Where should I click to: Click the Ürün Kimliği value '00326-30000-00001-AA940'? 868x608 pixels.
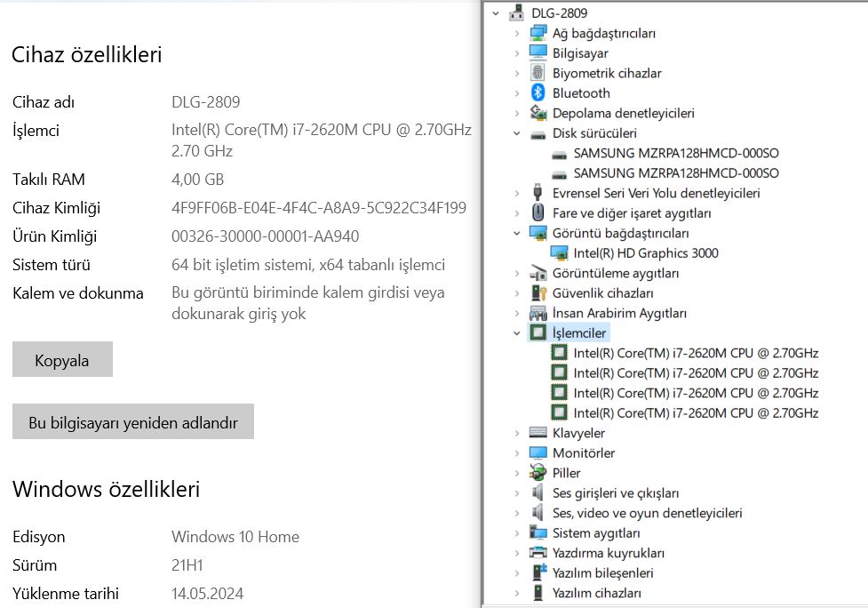[265, 236]
